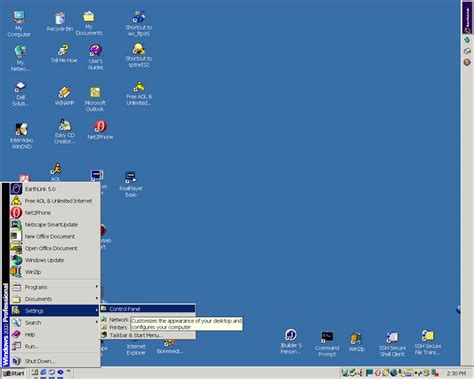Open Help from the Start menu
474x379 pixels.
coord(55,334)
